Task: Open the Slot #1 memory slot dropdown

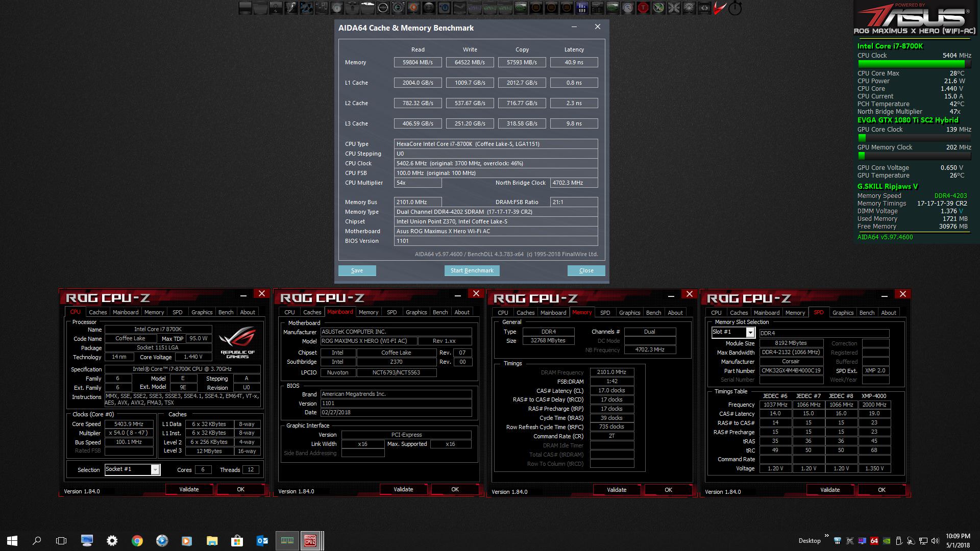Action: tap(750, 333)
